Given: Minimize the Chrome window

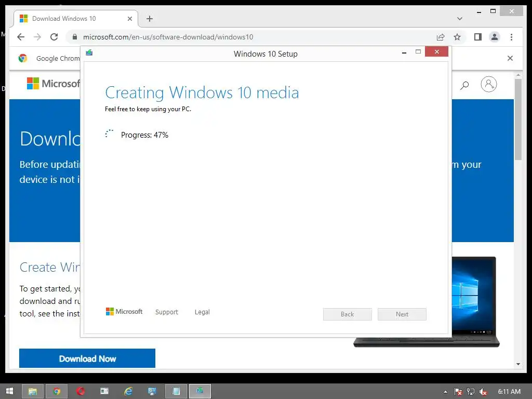Looking at the screenshot, I should click(x=478, y=11).
